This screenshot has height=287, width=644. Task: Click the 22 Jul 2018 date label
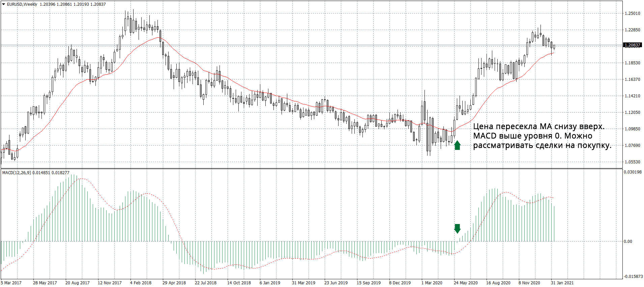[206, 283]
